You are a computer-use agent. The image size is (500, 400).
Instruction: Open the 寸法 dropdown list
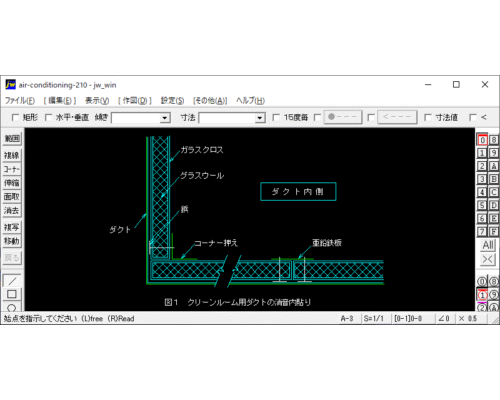coord(260,118)
